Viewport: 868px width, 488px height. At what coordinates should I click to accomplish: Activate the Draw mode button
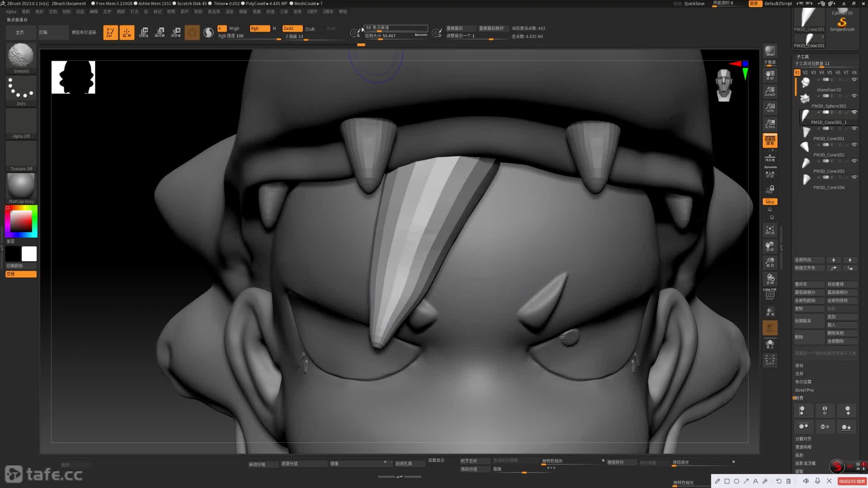point(127,33)
